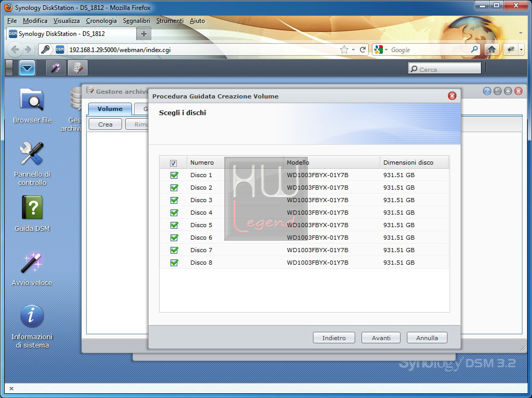Click the tab list dropdown arrow

(521, 33)
